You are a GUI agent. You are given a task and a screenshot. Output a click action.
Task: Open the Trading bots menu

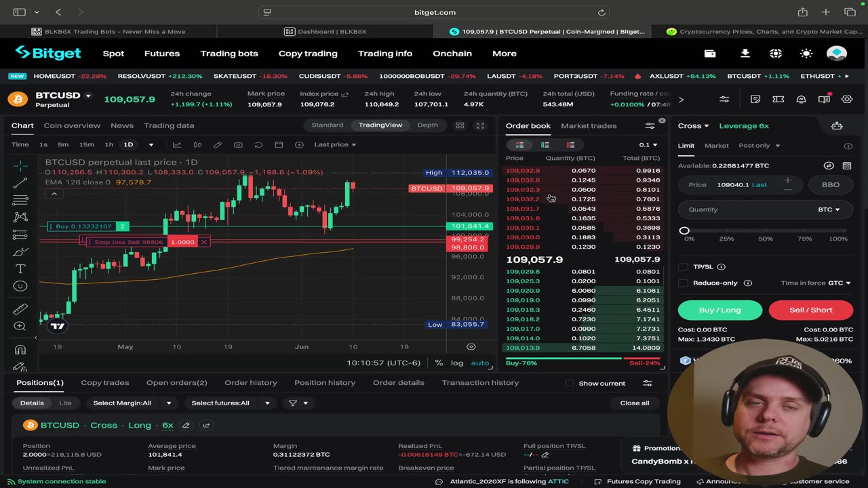coord(229,54)
